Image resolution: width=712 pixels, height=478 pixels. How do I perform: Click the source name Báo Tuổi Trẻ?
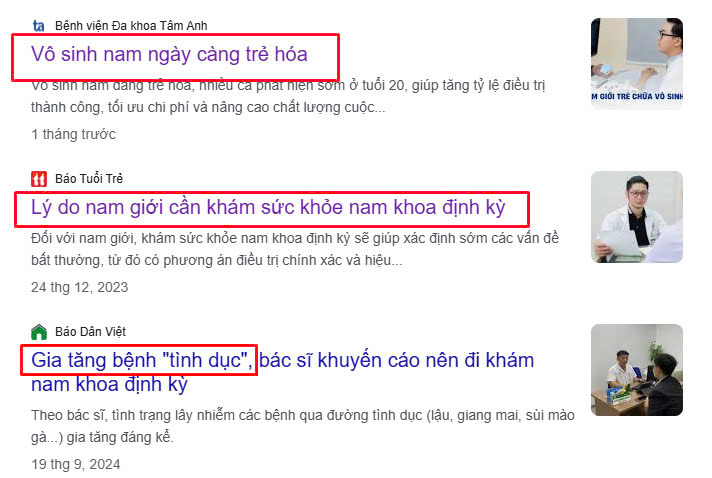coord(89,179)
